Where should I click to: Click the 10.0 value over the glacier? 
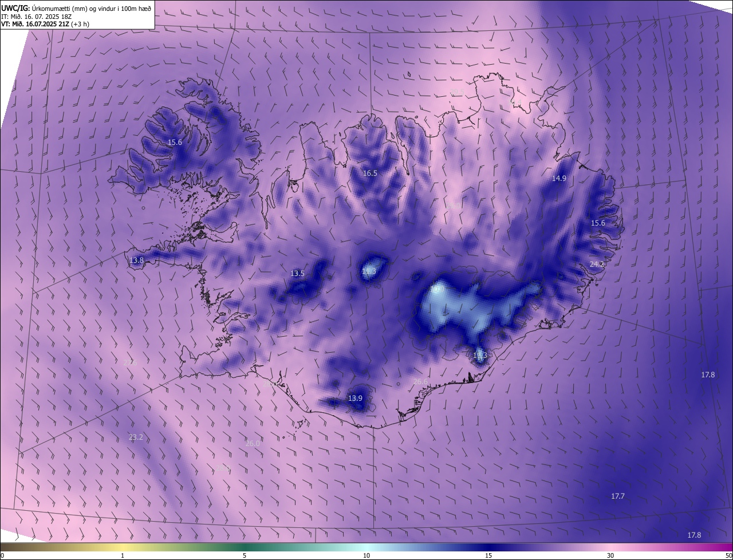pos(437,289)
